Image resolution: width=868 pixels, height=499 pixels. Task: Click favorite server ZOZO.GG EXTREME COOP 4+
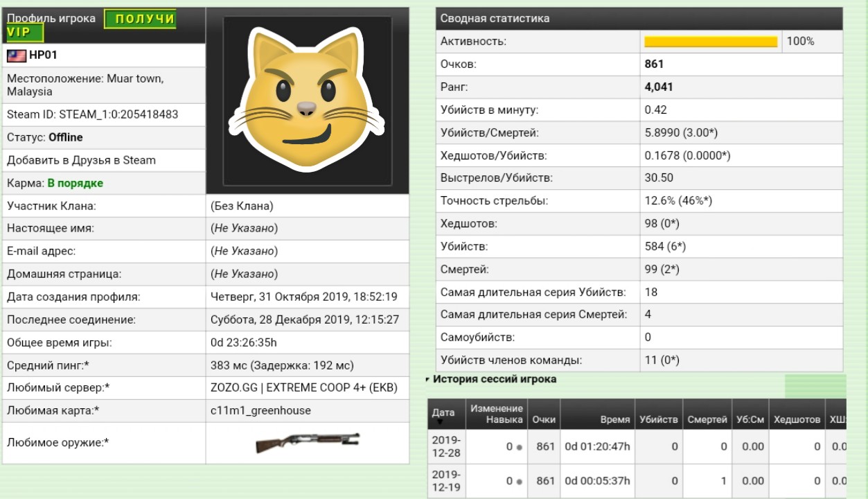point(304,388)
